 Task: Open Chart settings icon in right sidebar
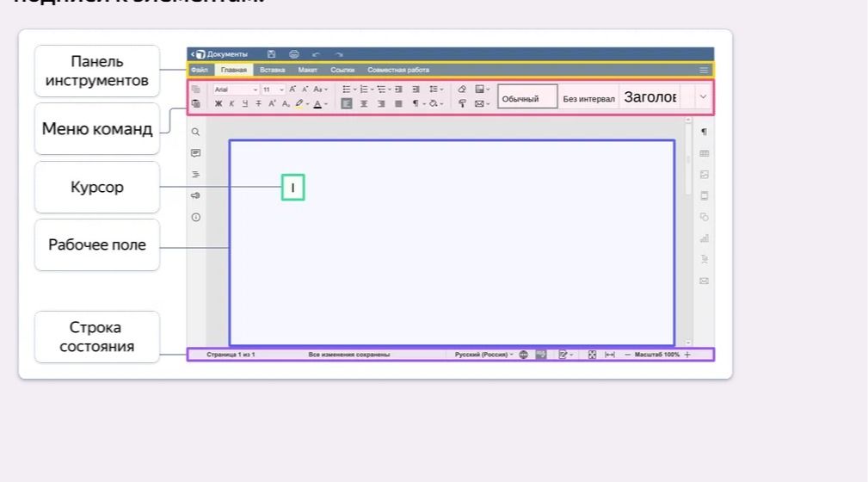705,238
